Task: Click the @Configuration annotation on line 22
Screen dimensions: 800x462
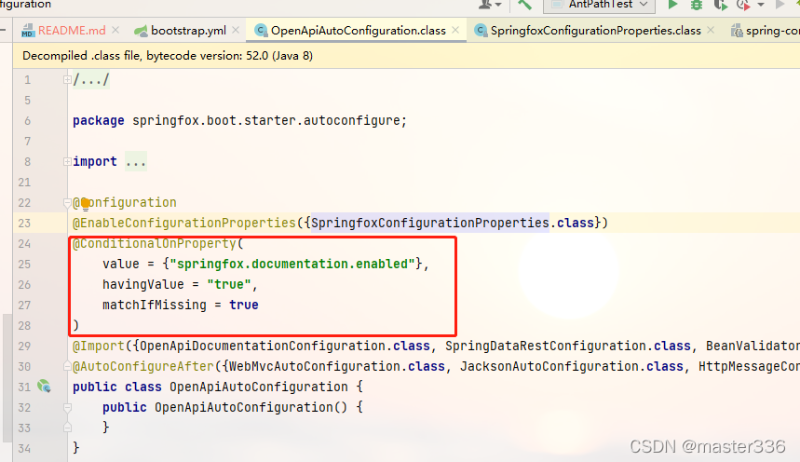Action: tap(124, 202)
